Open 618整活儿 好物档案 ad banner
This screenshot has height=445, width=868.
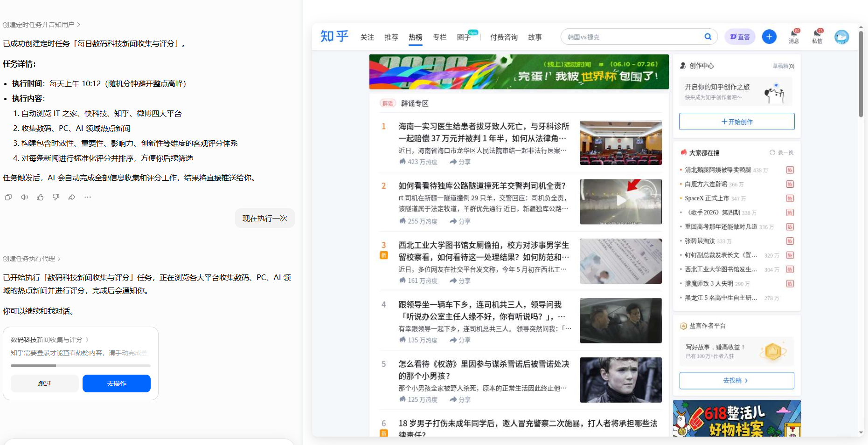(x=737, y=418)
